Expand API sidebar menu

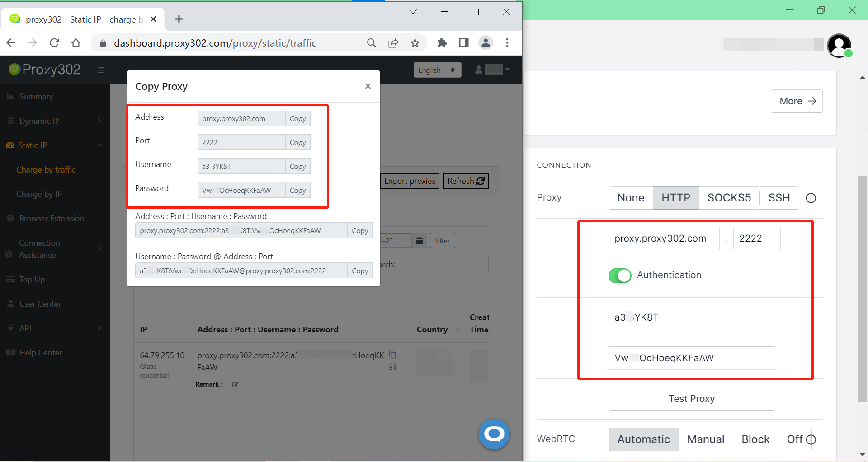click(x=55, y=328)
